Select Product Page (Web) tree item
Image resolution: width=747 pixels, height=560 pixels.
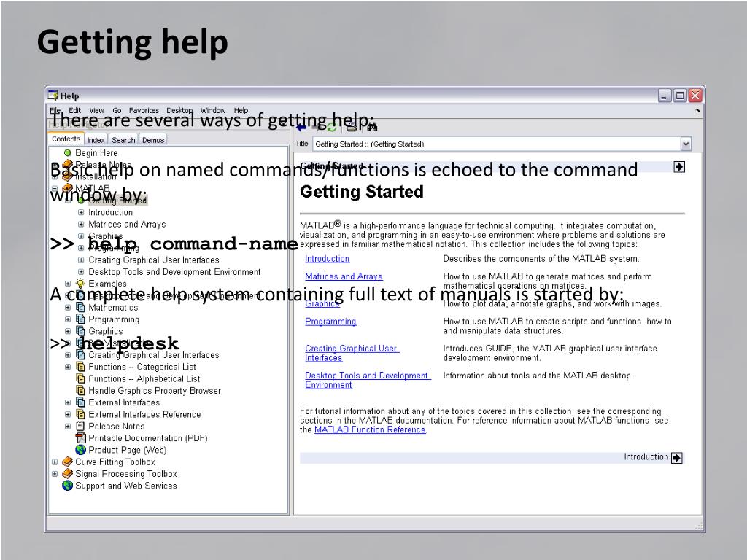click(128, 450)
